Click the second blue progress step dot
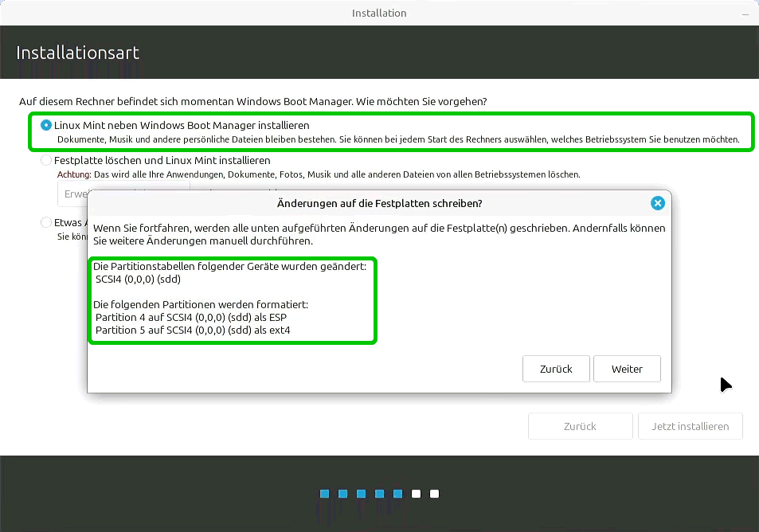759x532 pixels. [x=343, y=494]
